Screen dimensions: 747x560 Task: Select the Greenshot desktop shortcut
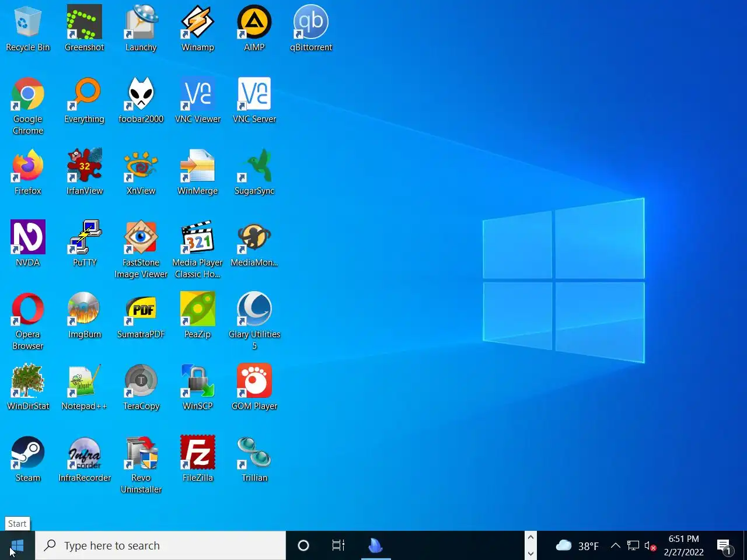[x=84, y=29]
